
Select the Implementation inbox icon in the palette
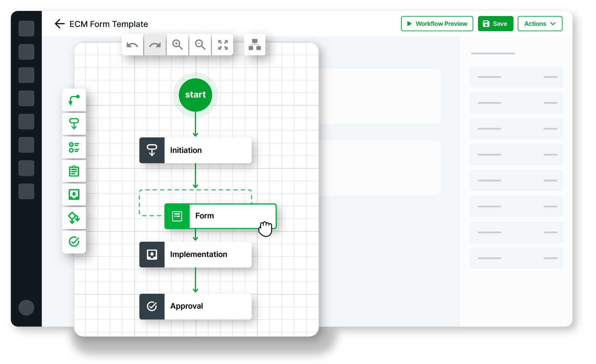point(74,194)
